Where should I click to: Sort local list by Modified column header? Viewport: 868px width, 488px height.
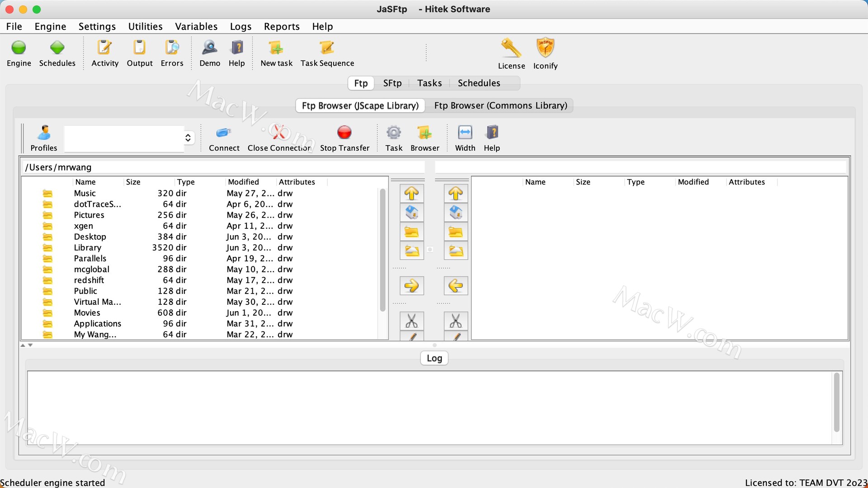[x=250, y=182]
